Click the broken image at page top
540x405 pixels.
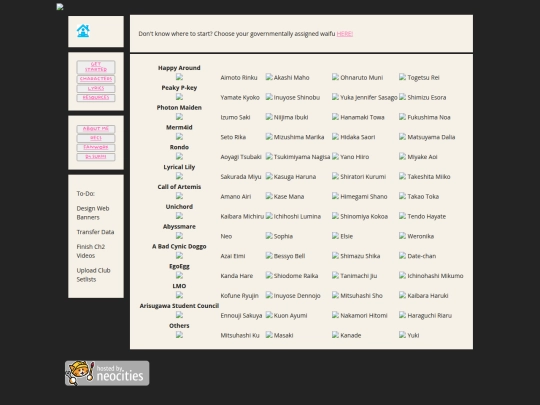click(60, 7)
